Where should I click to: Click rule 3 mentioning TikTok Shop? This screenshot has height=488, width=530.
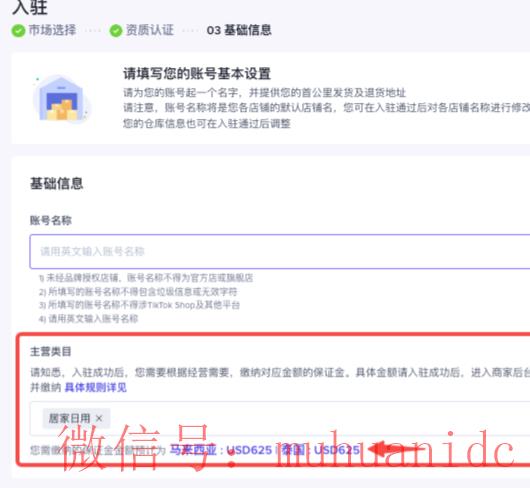tap(139, 305)
